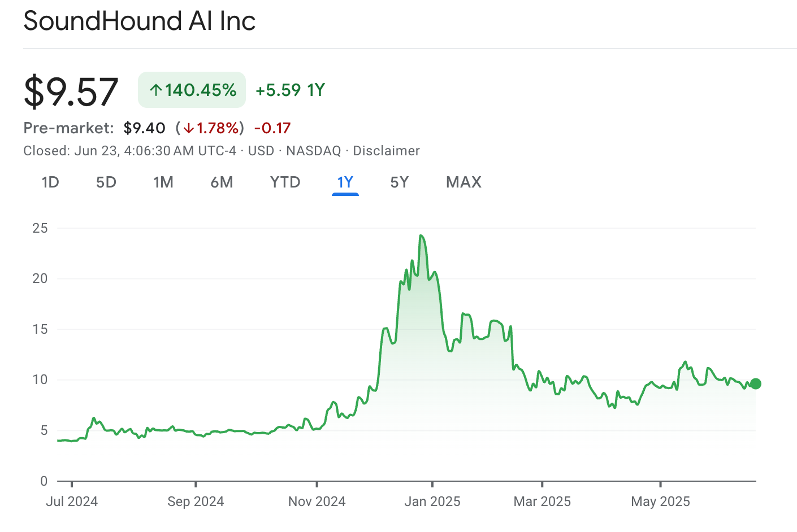Switch to the 6M range tab
This screenshot has height=532, width=797.
[222, 182]
